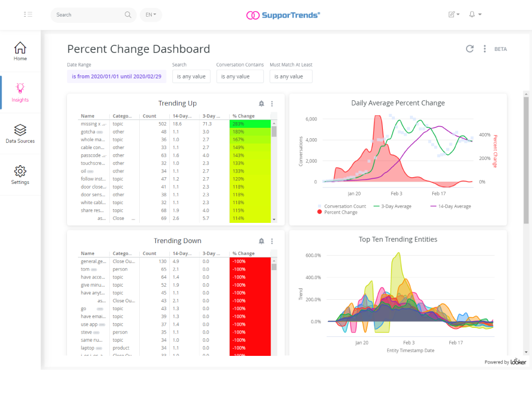
Task: Click the SupporTrends logo link
Action: click(x=283, y=15)
